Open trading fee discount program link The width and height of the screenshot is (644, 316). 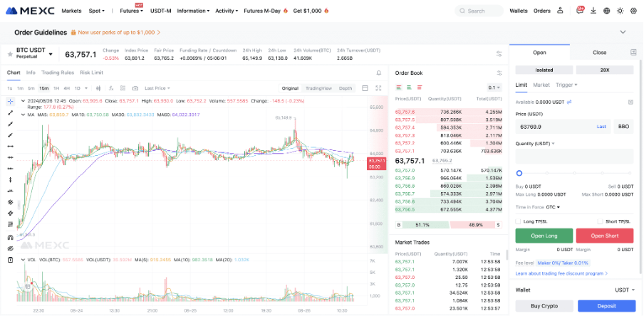tap(561, 273)
